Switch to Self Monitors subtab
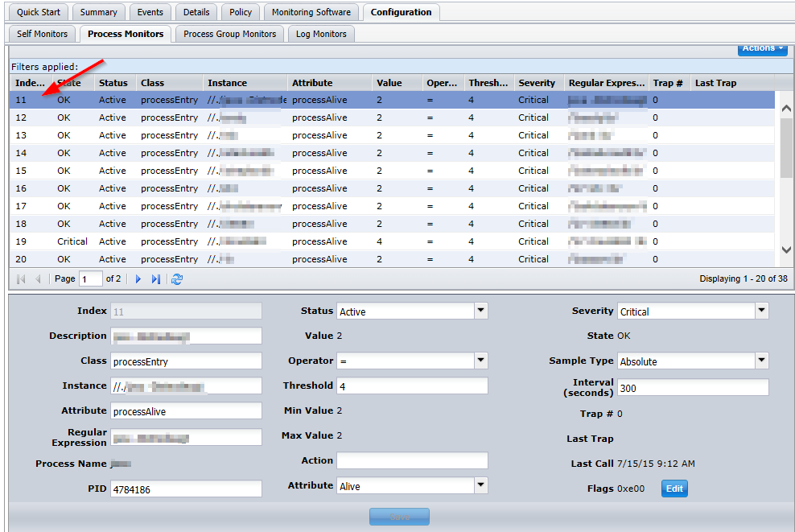This screenshot has width=795, height=532. [x=42, y=34]
